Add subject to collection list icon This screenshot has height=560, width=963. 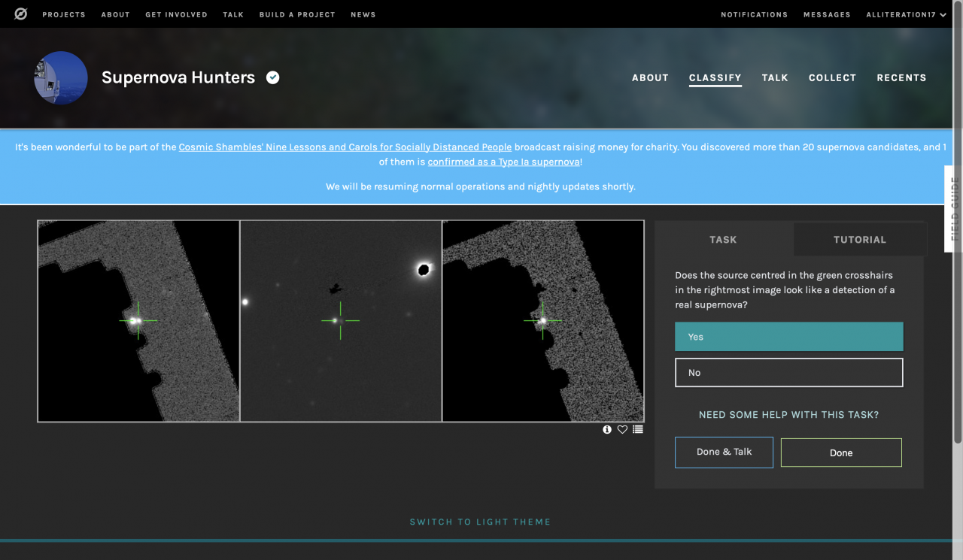[638, 429]
